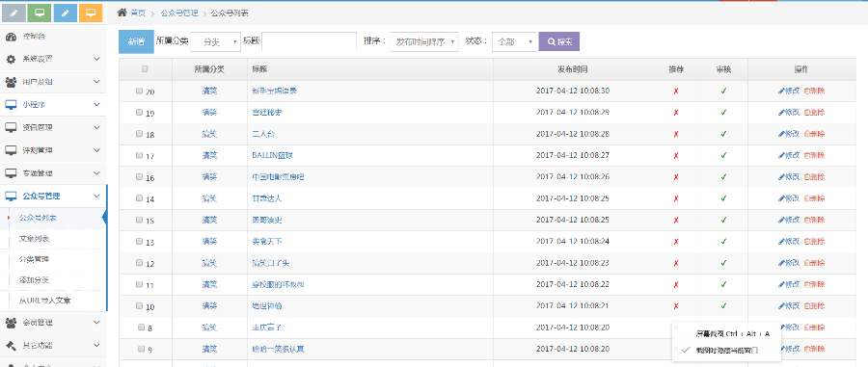Check the box for row 12
This screenshot has width=868, height=367.
pyautogui.click(x=140, y=263)
